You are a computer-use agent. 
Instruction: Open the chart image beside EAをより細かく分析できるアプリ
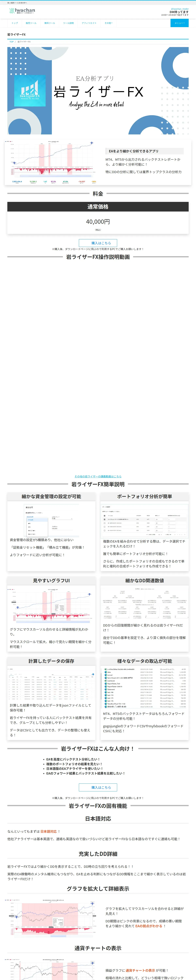point(50,163)
